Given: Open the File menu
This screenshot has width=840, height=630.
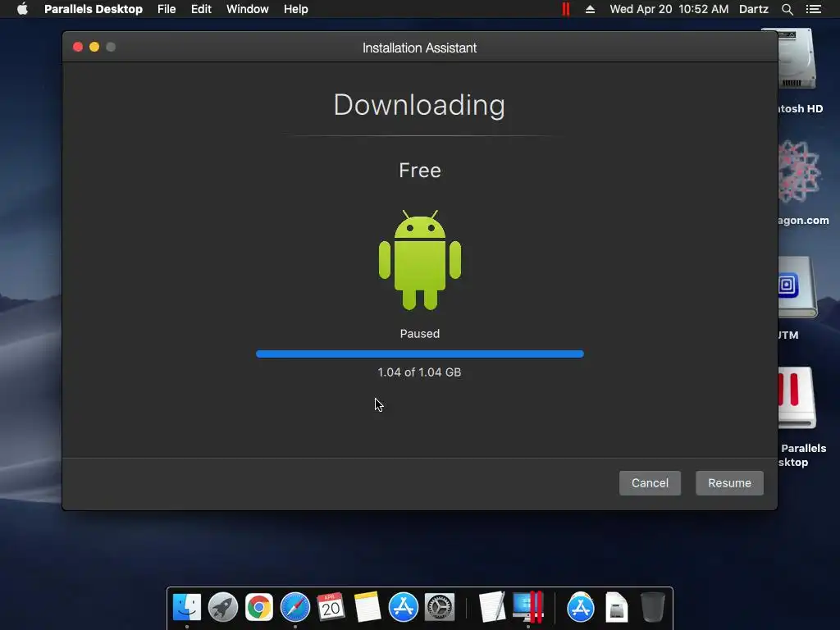Looking at the screenshot, I should [167, 9].
